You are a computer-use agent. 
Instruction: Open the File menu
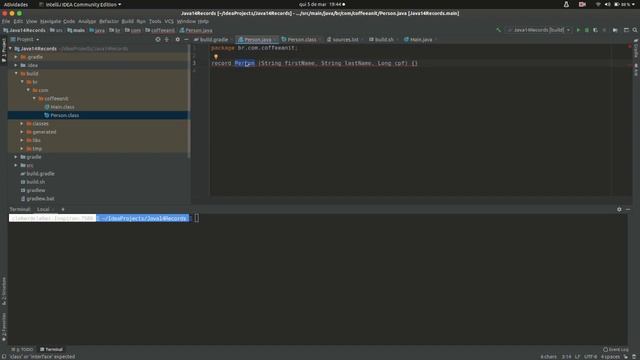tap(6, 21)
